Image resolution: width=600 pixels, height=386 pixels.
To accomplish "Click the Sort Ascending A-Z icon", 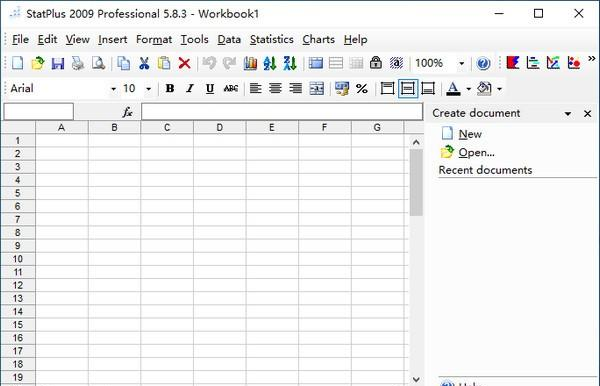I will coord(270,63).
